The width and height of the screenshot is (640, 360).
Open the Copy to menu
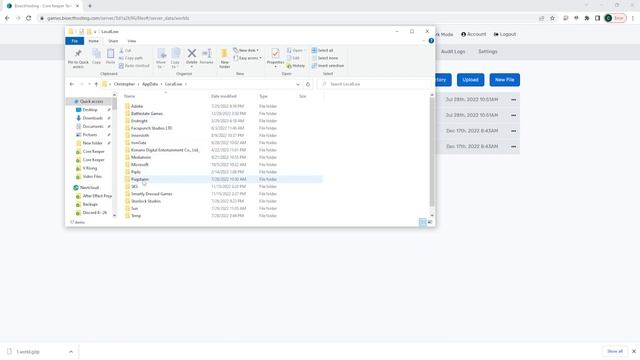pyautogui.click(x=176, y=58)
